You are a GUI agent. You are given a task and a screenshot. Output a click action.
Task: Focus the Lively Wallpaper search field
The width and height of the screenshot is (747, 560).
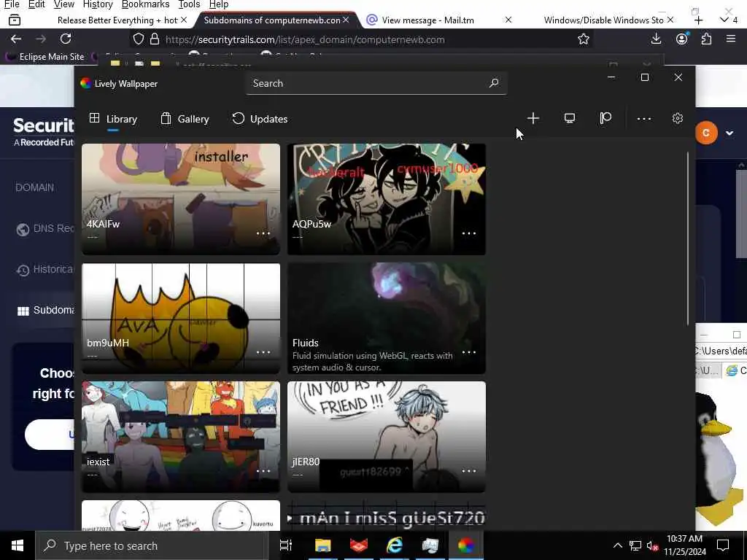[376, 83]
